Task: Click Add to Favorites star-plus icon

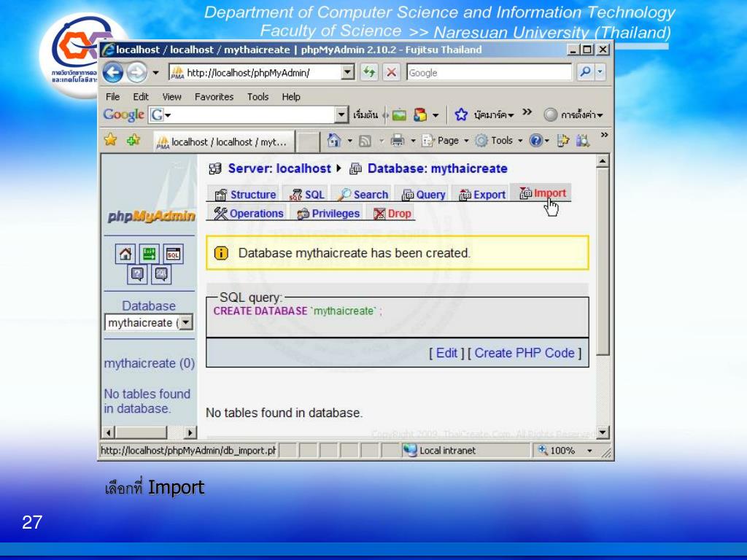Action: (133, 140)
